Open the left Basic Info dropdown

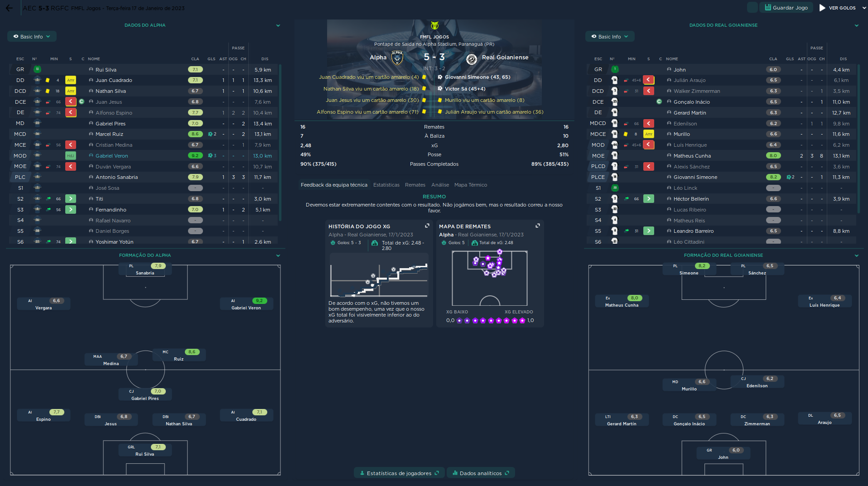pos(32,37)
